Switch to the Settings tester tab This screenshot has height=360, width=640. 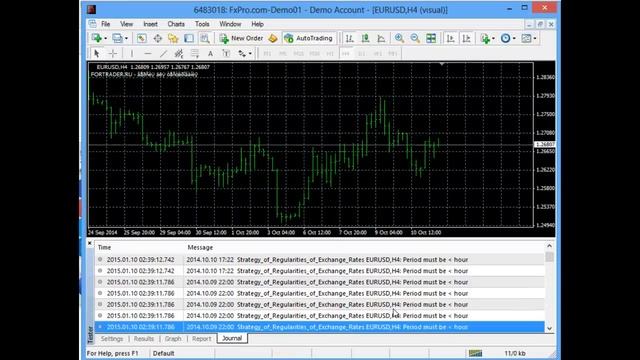pos(112,339)
